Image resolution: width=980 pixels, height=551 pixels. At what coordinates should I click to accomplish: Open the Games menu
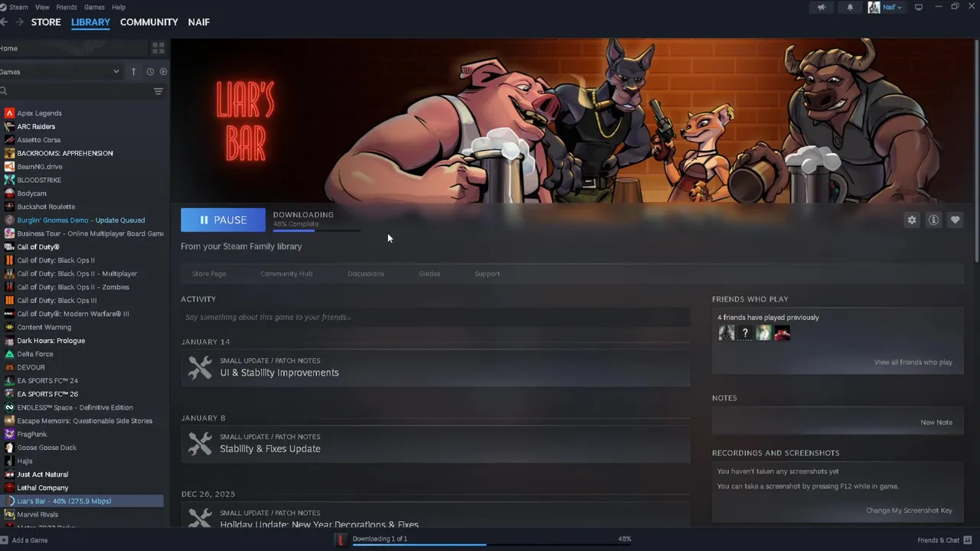[x=94, y=7]
